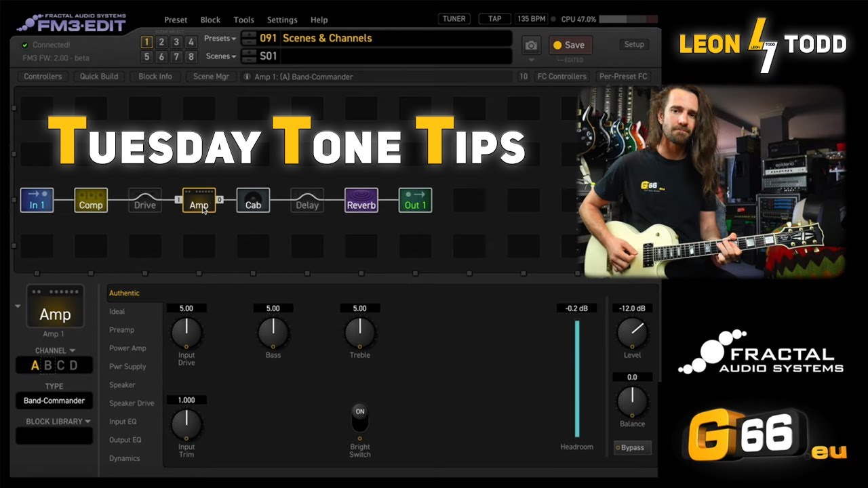This screenshot has width=868, height=488.
Task: Open FC Controllers
Action: (561, 77)
